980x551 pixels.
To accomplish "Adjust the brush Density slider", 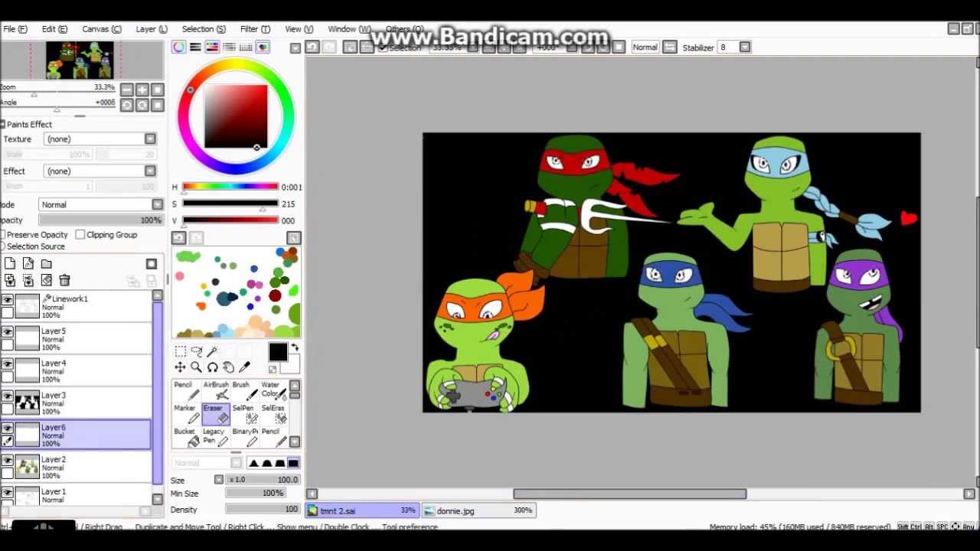I will [262, 510].
